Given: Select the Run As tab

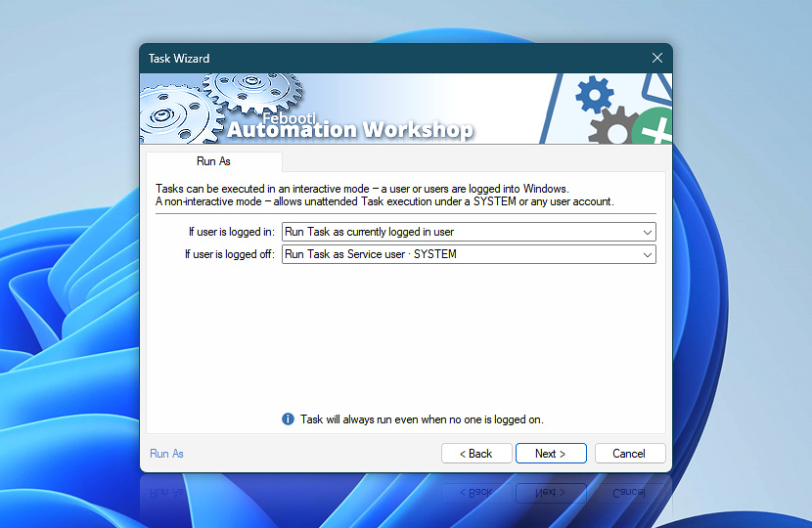Looking at the screenshot, I should [x=214, y=161].
